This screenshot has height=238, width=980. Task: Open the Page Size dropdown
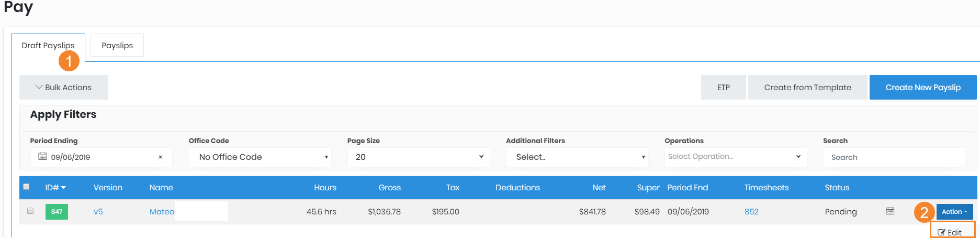pos(419,157)
